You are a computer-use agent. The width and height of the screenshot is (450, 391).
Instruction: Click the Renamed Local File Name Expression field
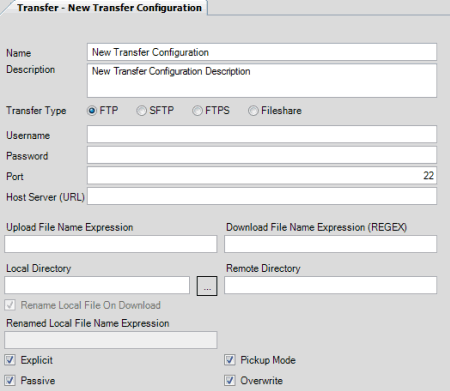point(111,340)
